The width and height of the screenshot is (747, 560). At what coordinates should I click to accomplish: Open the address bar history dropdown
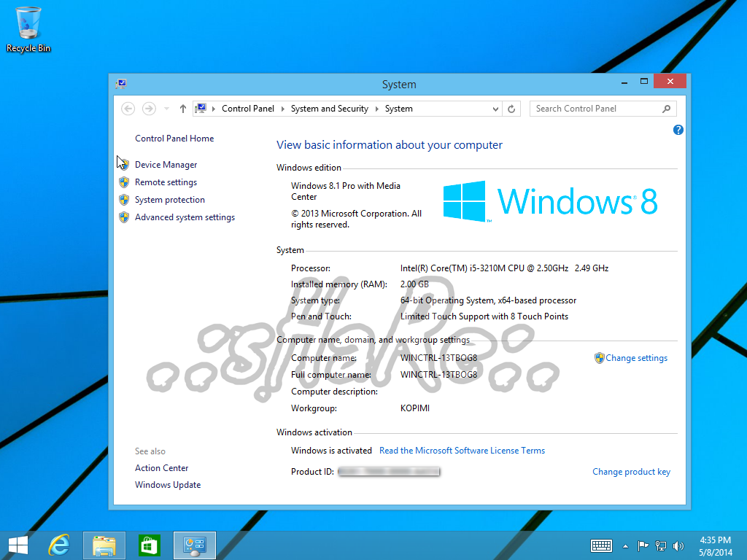pyautogui.click(x=495, y=109)
